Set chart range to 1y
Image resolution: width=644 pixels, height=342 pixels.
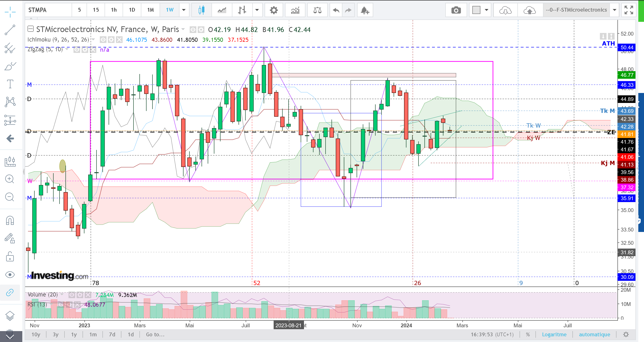pyautogui.click(x=74, y=334)
